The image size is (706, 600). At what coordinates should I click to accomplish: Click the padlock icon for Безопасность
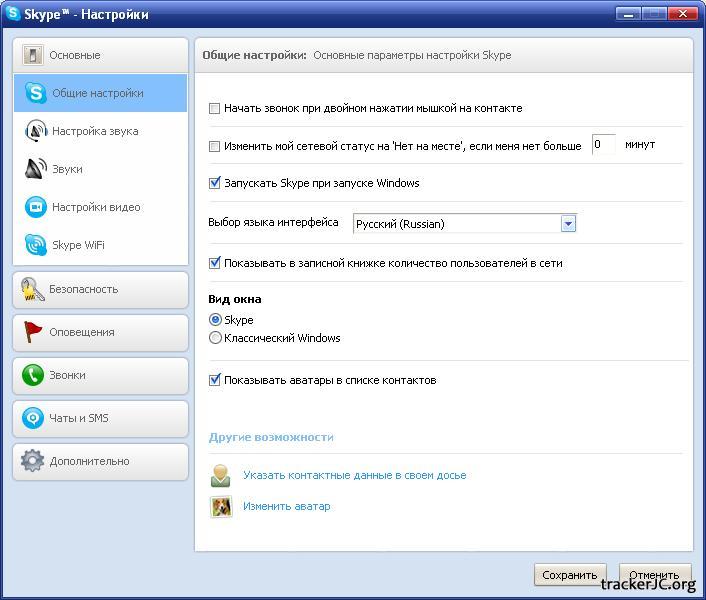(x=33, y=289)
